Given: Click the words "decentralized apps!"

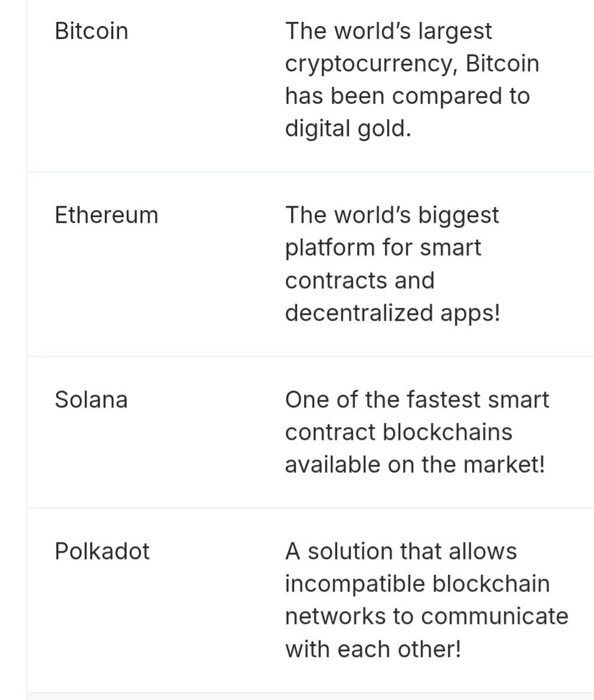Looking at the screenshot, I should pos(393,313).
